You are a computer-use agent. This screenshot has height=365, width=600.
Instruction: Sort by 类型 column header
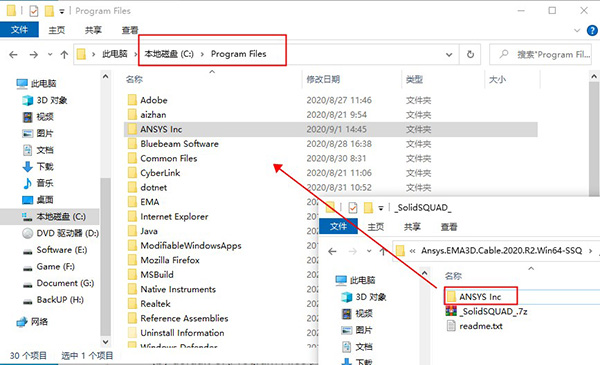pos(414,79)
